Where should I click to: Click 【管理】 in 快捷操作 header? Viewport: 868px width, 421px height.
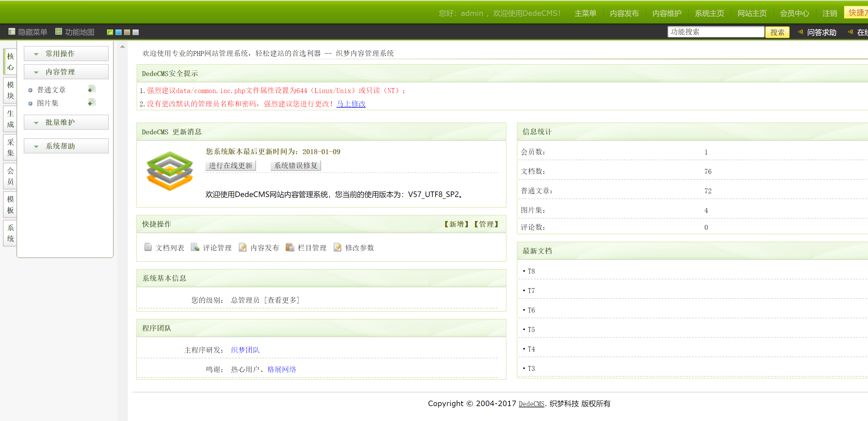tap(486, 224)
